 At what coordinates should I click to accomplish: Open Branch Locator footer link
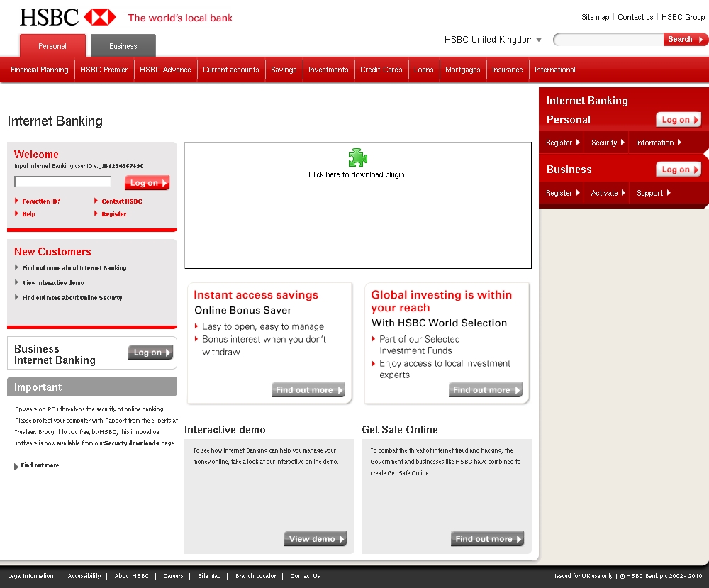(x=256, y=576)
